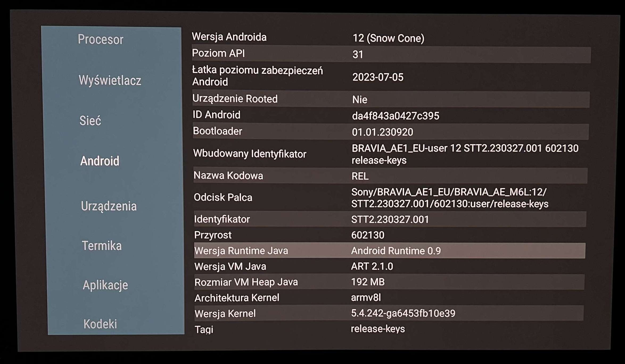625x364 pixels.
Task: Select the value ART 2.1.0
Action: (372, 266)
